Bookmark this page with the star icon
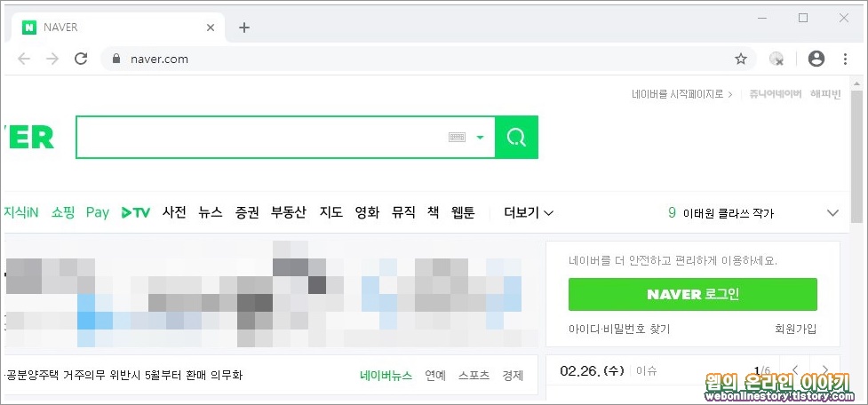The width and height of the screenshot is (868, 405). pyautogui.click(x=741, y=59)
